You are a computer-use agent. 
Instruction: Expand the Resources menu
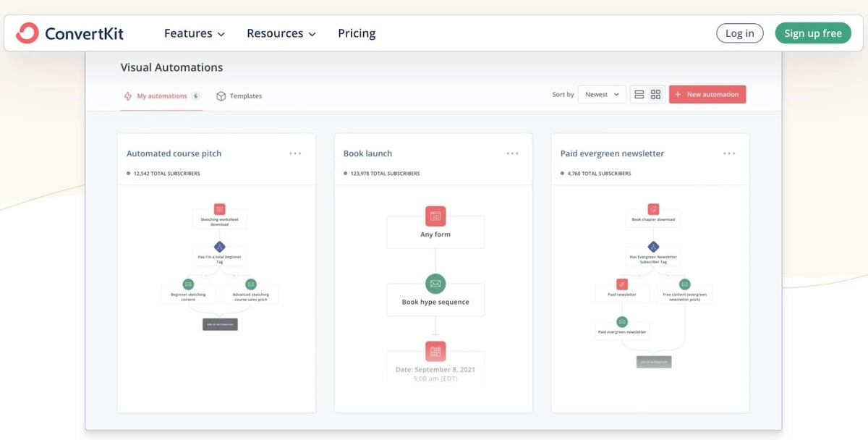(281, 33)
